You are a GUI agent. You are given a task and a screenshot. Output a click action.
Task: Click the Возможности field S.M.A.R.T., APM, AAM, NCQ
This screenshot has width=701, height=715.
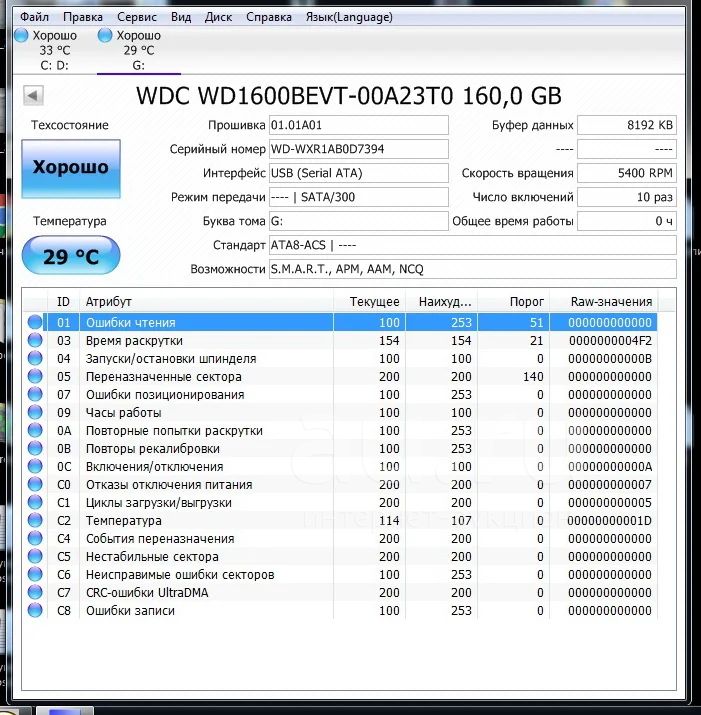click(x=473, y=269)
